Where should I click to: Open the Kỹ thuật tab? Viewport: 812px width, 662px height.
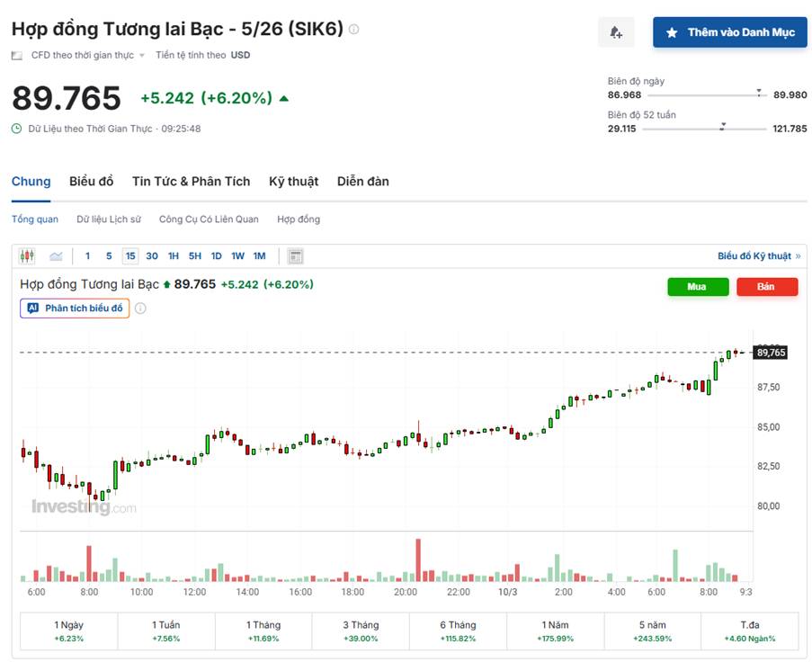(294, 182)
